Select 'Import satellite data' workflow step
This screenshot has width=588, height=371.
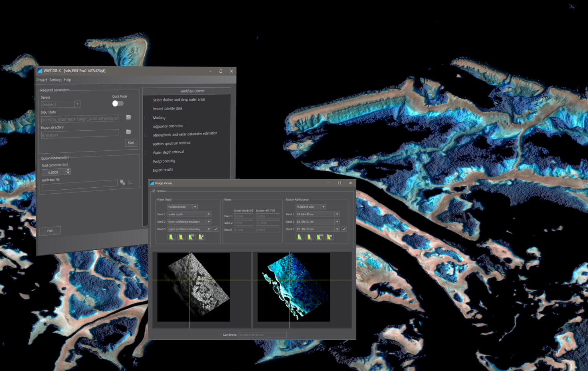point(168,109)
